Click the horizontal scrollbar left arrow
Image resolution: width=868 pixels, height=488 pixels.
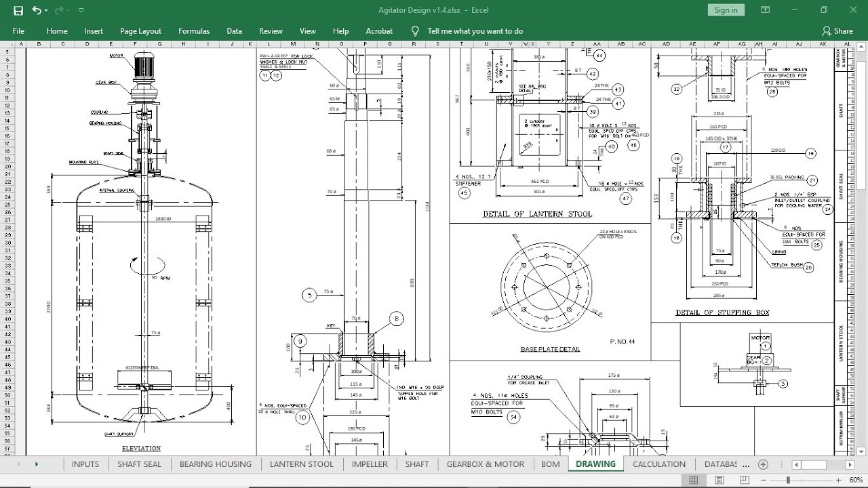coord(797,465)
